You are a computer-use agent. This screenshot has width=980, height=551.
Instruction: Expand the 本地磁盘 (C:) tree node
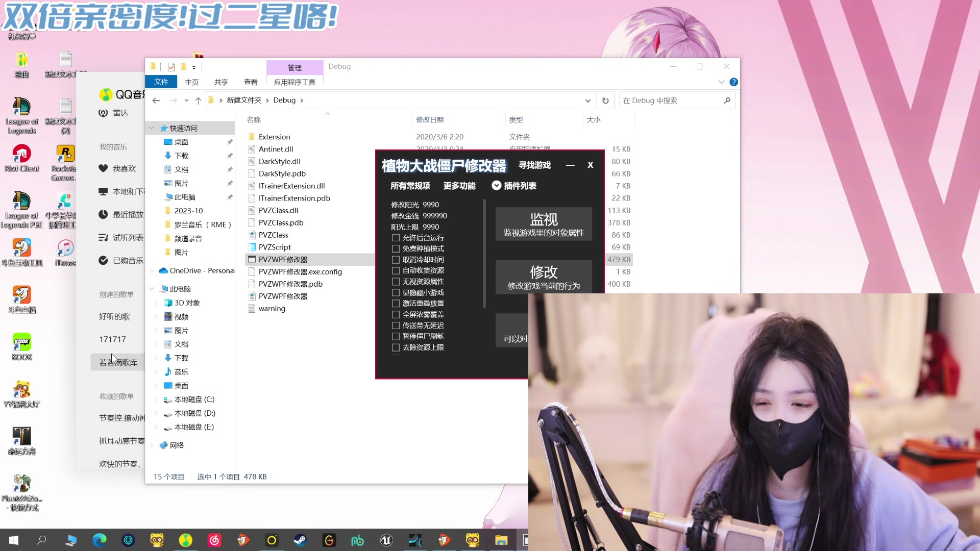pyautogui.click(x=156, y=399)
